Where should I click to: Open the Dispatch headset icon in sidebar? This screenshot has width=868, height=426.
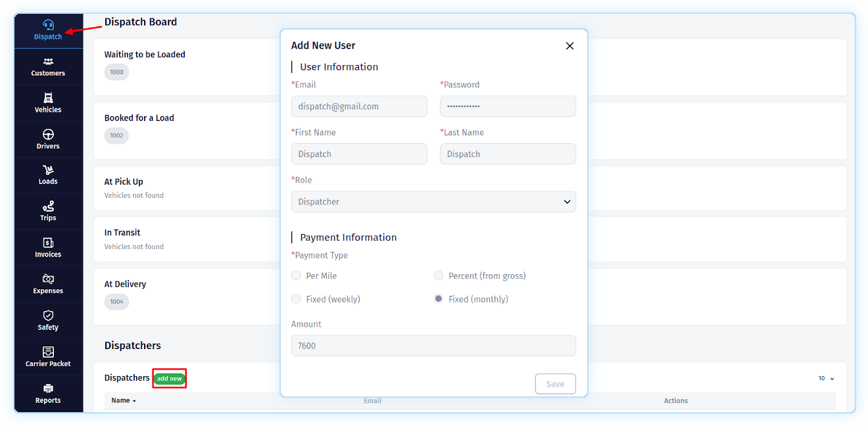[x=48, y=26]
